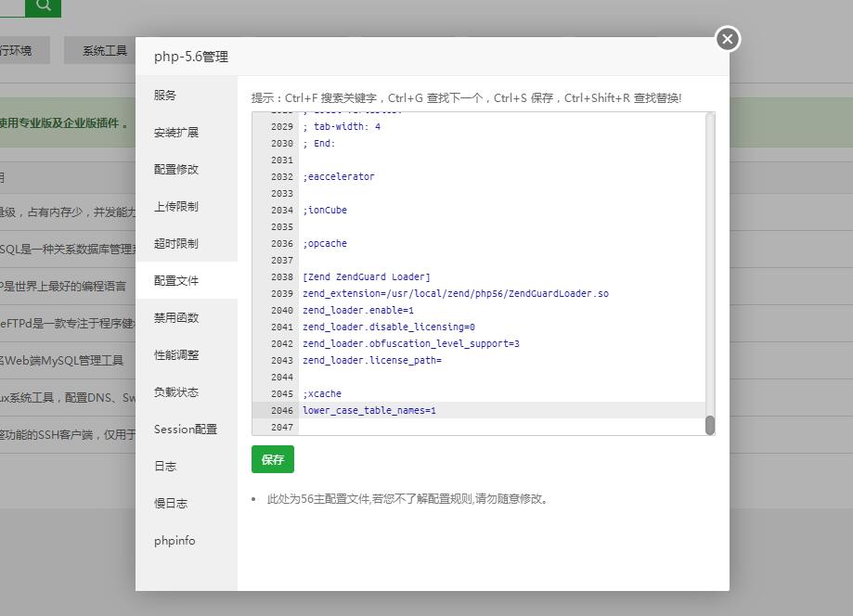Show the 日志 tab

pos(165,467)
